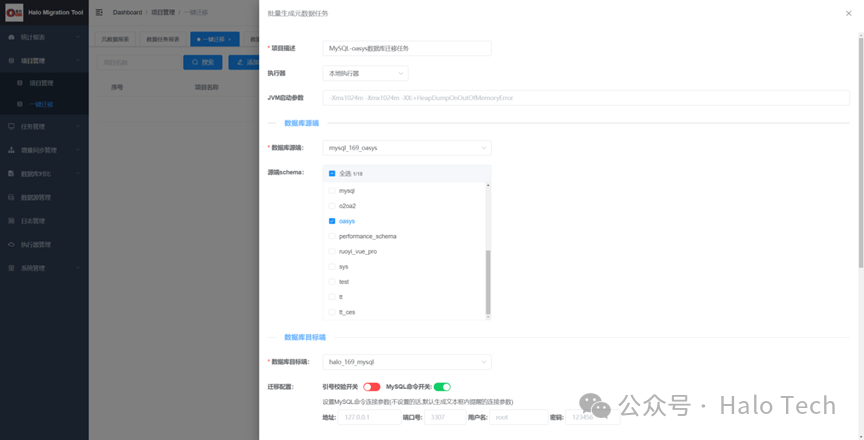Check the tt_ces schema checkbox

click(x=332, y=312)
